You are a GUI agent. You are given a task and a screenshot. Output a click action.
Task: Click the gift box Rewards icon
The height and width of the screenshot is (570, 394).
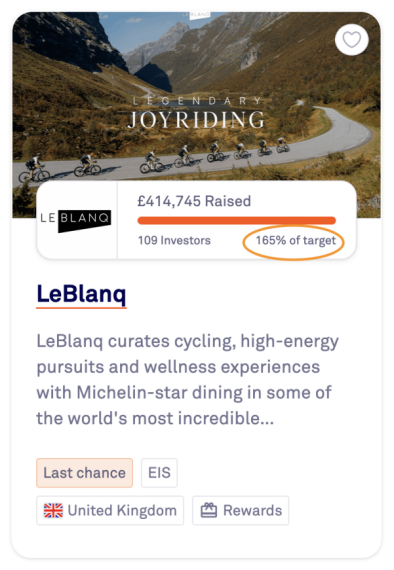[x=209, y=510]
